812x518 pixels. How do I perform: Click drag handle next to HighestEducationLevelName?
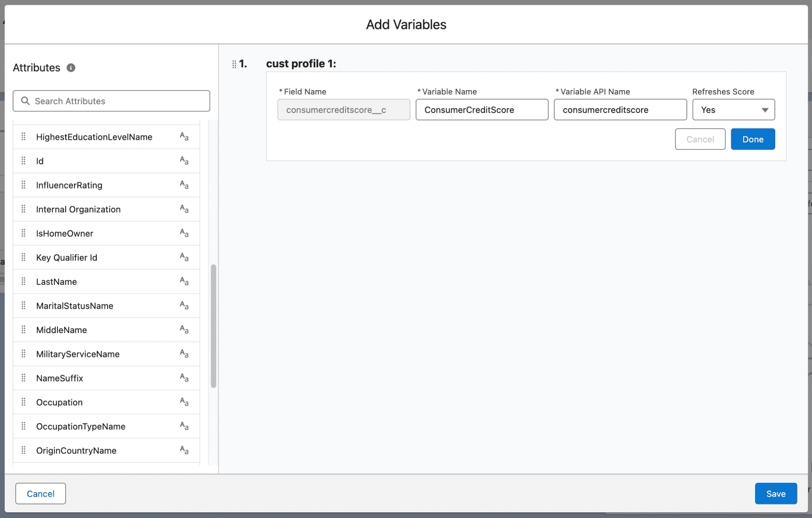coord(23,137)
